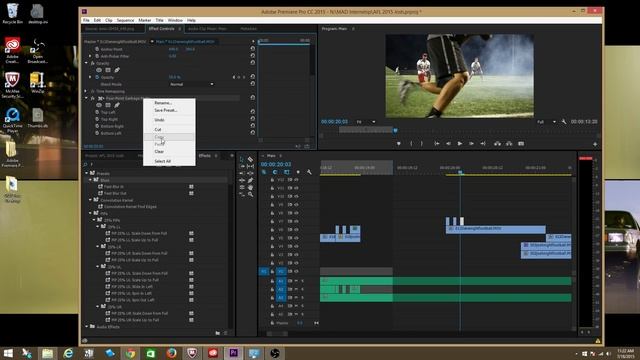
Task: Open timeline display settings wrench
Action: point(309,172)
